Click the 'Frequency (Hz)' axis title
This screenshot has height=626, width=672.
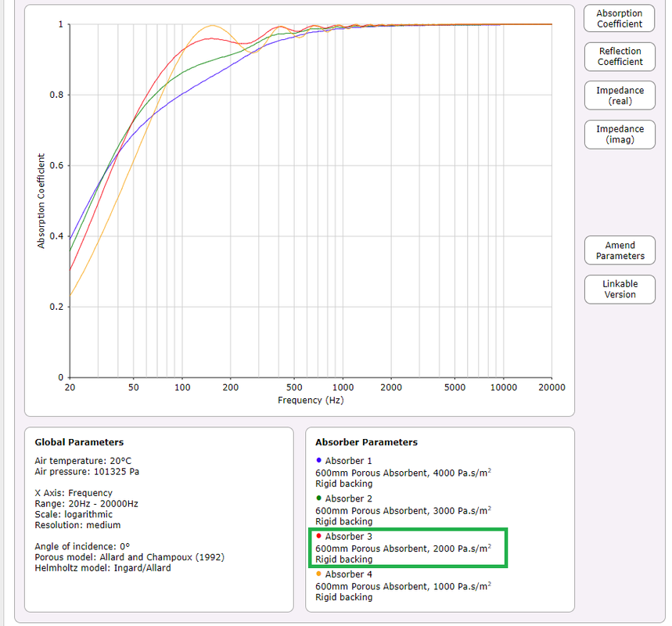point(311,400)
